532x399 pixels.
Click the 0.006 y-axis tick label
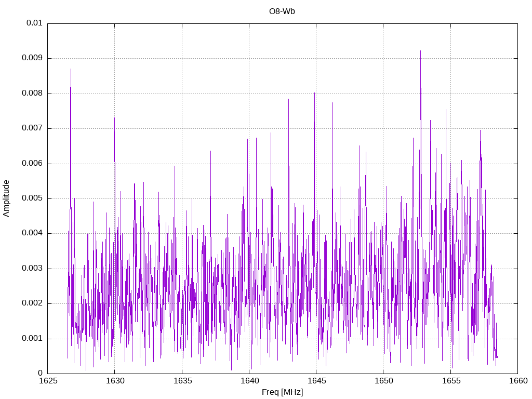coord(32,163)
